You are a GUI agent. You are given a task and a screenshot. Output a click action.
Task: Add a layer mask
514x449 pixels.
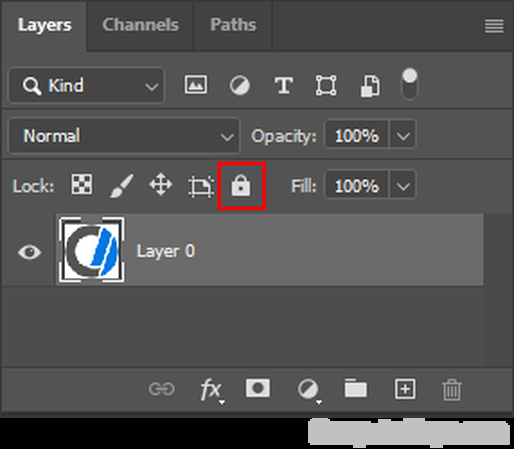click(x=258, y=388)
